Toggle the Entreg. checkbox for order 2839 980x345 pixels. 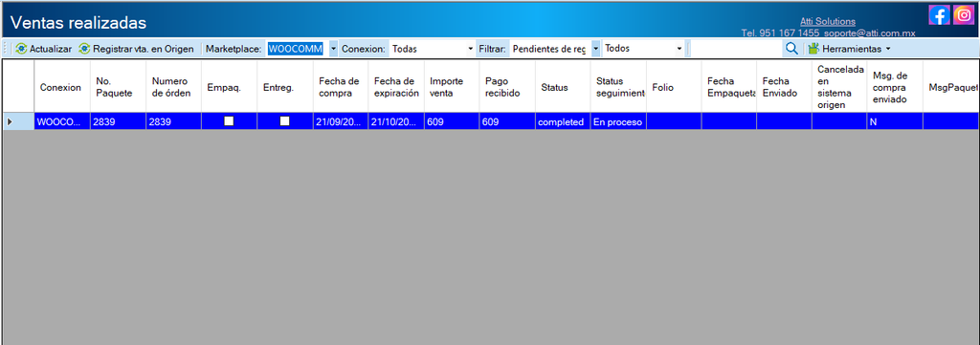coord(284,121)
